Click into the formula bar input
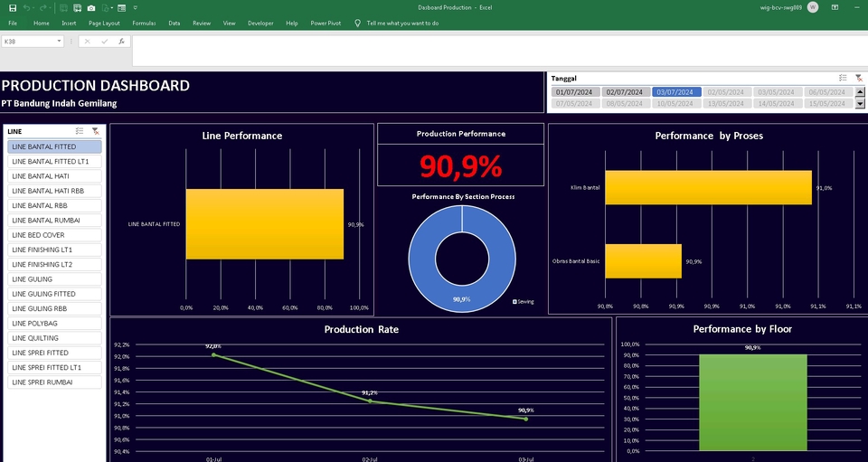 [x=498, y=51]
